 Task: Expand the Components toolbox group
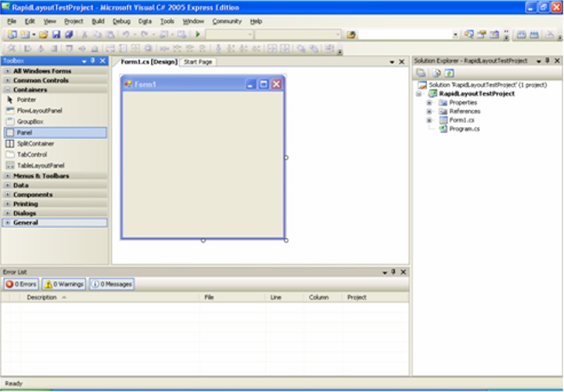[x=7, y=195]
